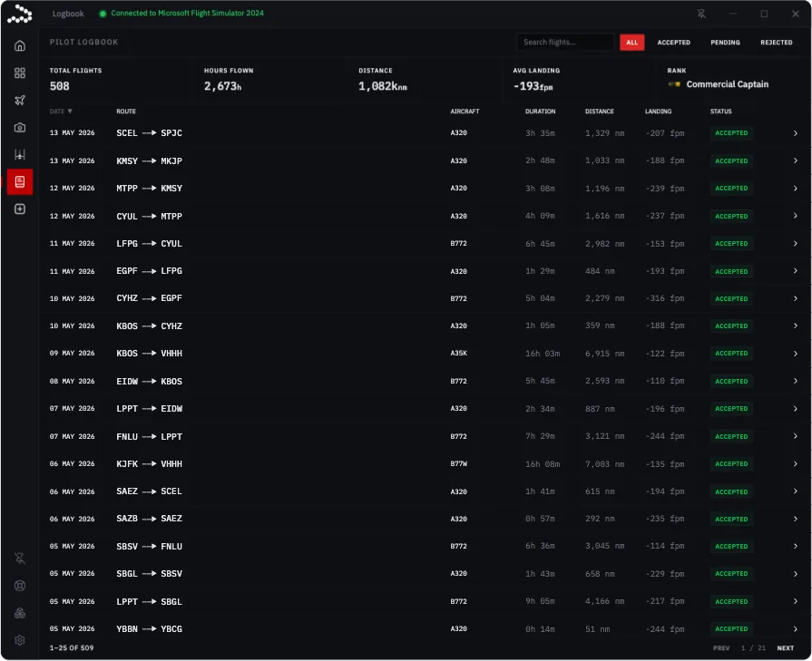Sort by the DATE column header
This screenshot has width=812, height=661.
pos(61,112)
